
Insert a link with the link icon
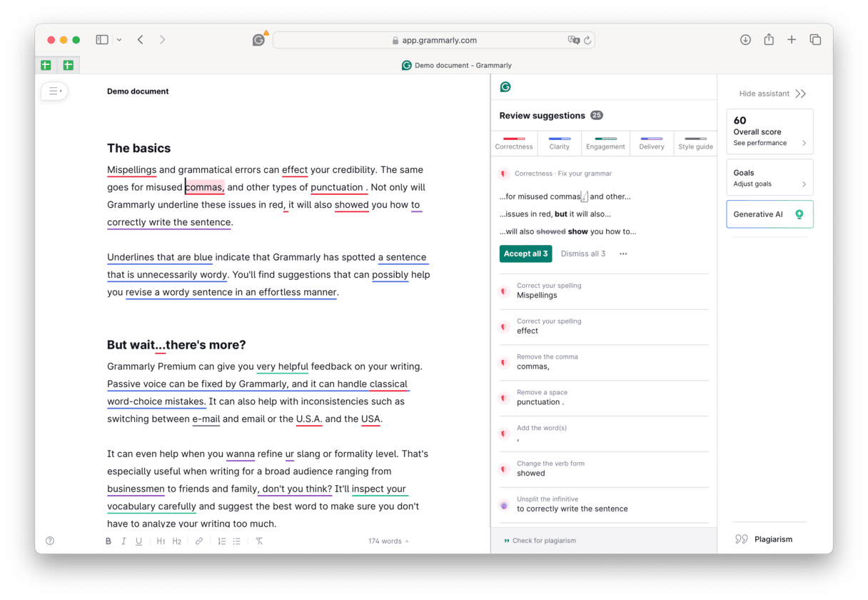(199, 541)
